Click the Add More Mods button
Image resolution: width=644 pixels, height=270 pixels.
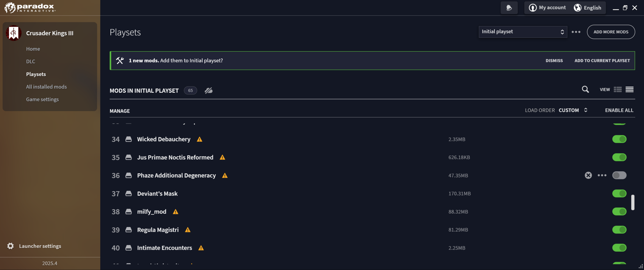(611, 32)
